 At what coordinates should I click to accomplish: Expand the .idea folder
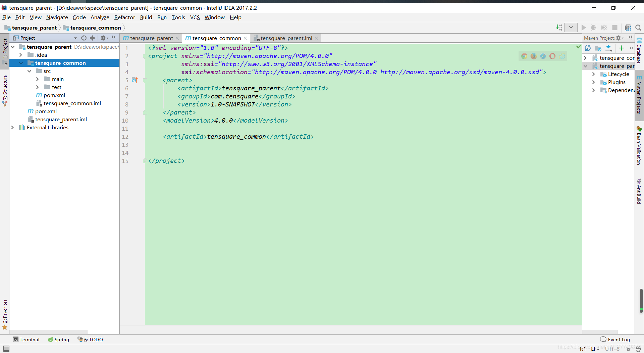(x=21, y=55)
